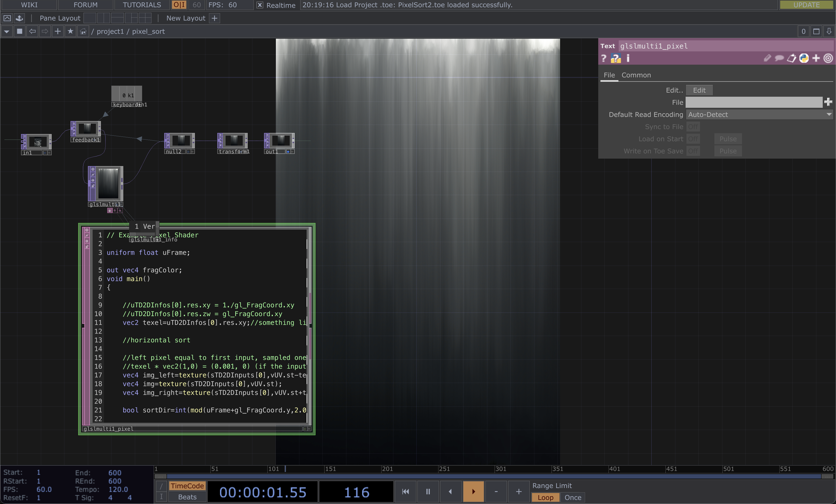Toggle the Realtime checkbox

(x=260, y=5)
